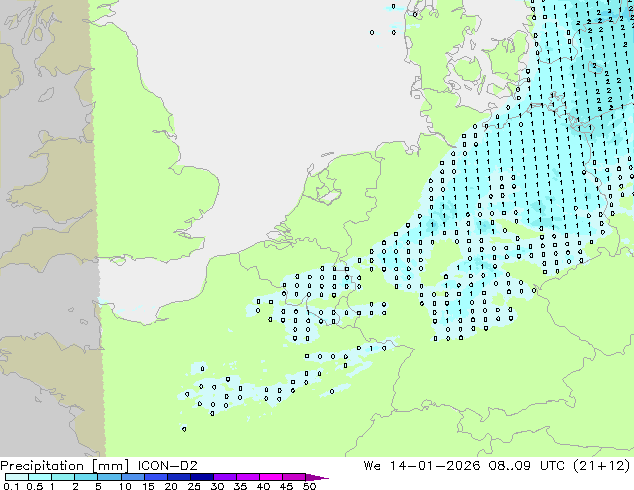This screenshot has height=490, width=634.
Task: Click the date text '14-01-2026'
Action: [x=435, y=466]
